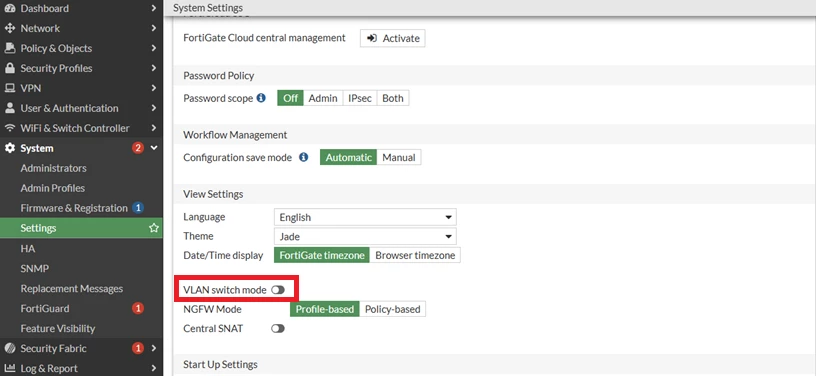Click the Firmware & Registration blue badge
The height and width of the screenshot is (376, 816).
(x=138, y=208)
